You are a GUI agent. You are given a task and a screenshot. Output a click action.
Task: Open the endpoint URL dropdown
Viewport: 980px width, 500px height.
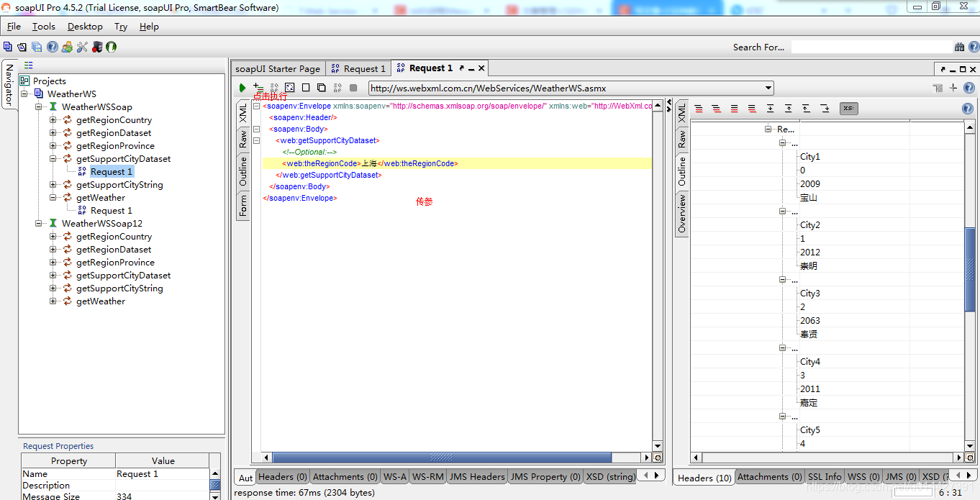[768, 88]
